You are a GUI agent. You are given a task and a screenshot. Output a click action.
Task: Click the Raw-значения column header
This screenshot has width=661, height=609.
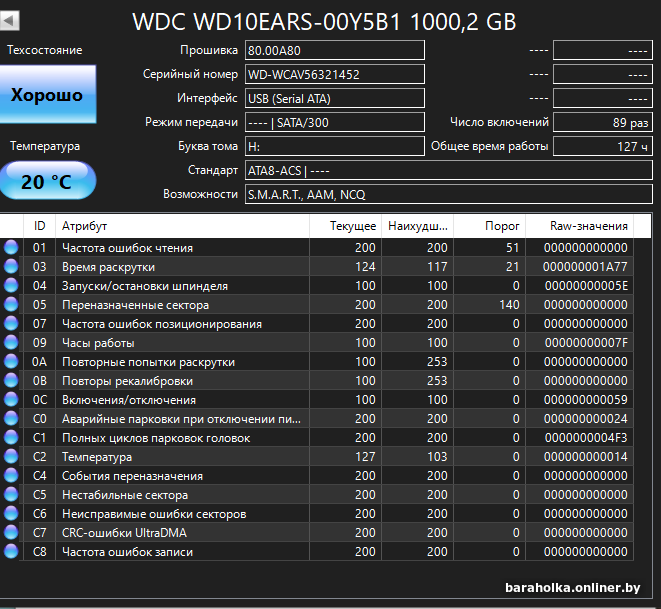[x=588, y=226]
